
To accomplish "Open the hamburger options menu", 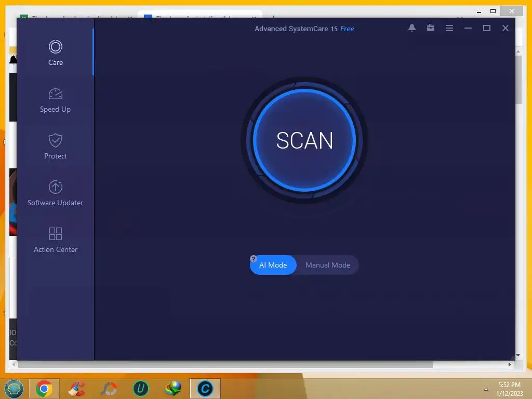I will coord(449,28).
